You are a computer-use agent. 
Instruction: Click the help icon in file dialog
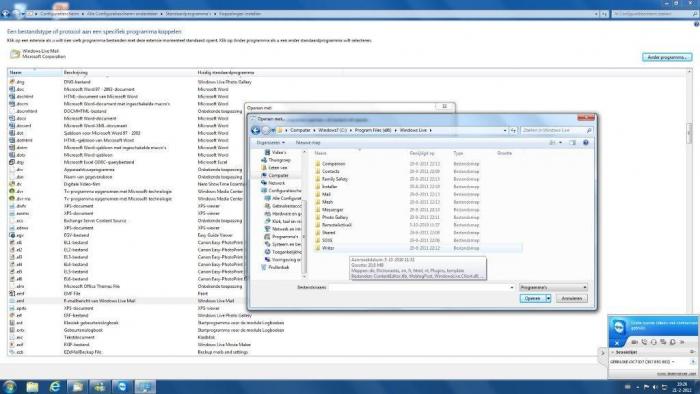[586, 142]
